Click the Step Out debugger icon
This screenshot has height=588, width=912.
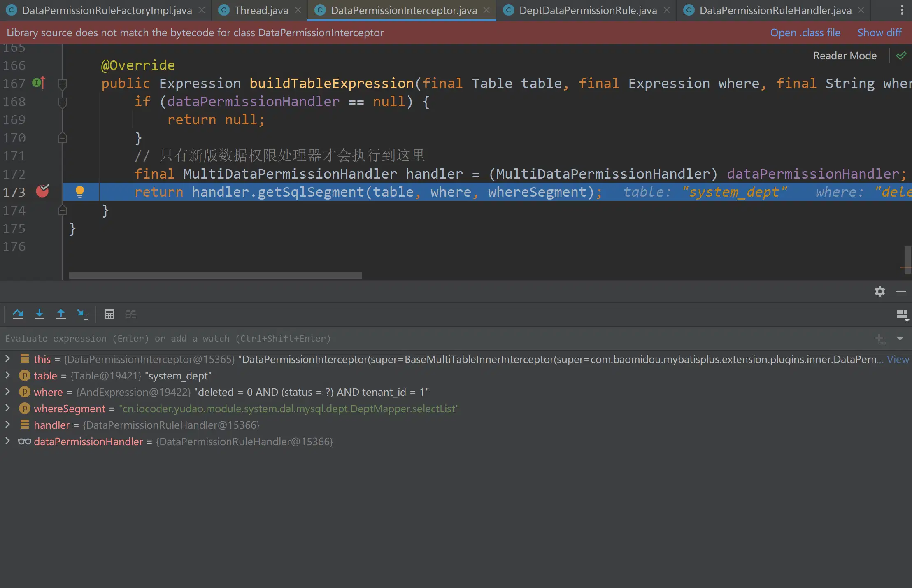pyautogui.click(x=61, y=314)
